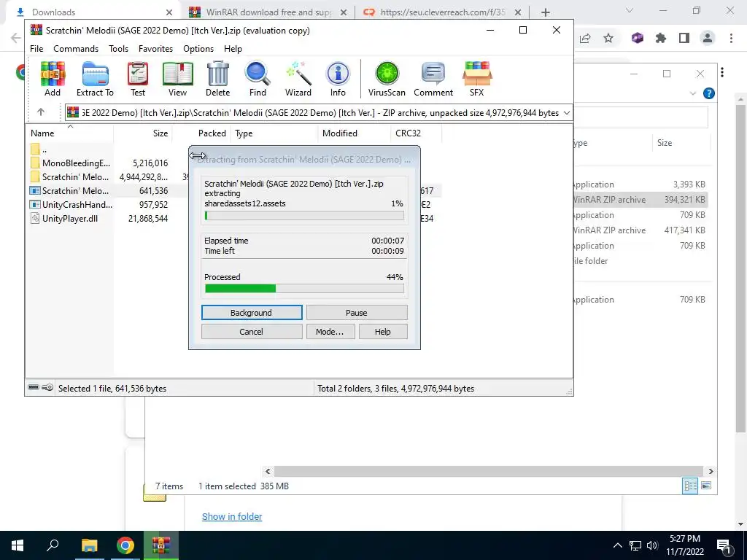The width and height of the screenshot is (747, 560).
Task: Open Chrome tab search chevron
Action: click(x=630, y=10)
